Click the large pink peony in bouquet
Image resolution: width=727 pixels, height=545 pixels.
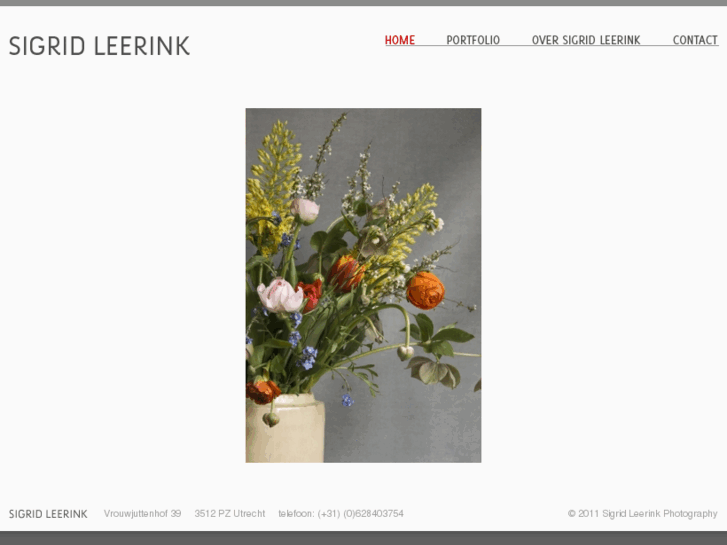pos(280,295)
